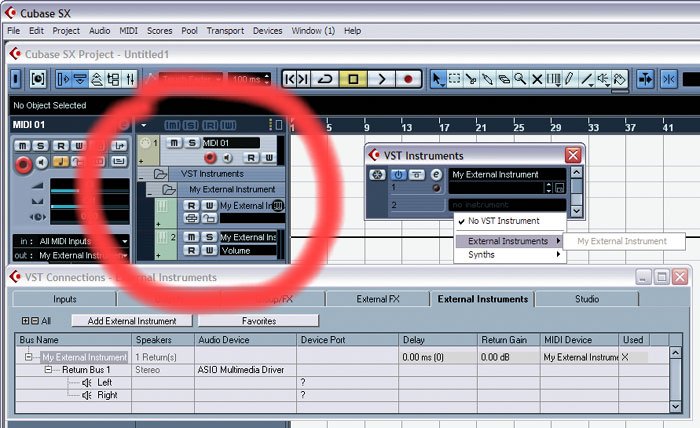
Task: Collapse the My External Instrument bus tree
Action: 29,357
